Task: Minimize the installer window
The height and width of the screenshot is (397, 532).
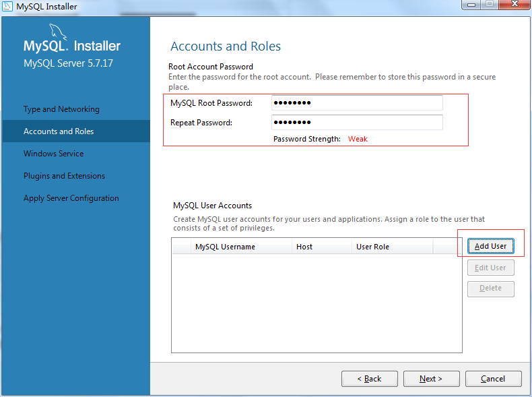Action: pyautogui.click(x=471, y=5)
